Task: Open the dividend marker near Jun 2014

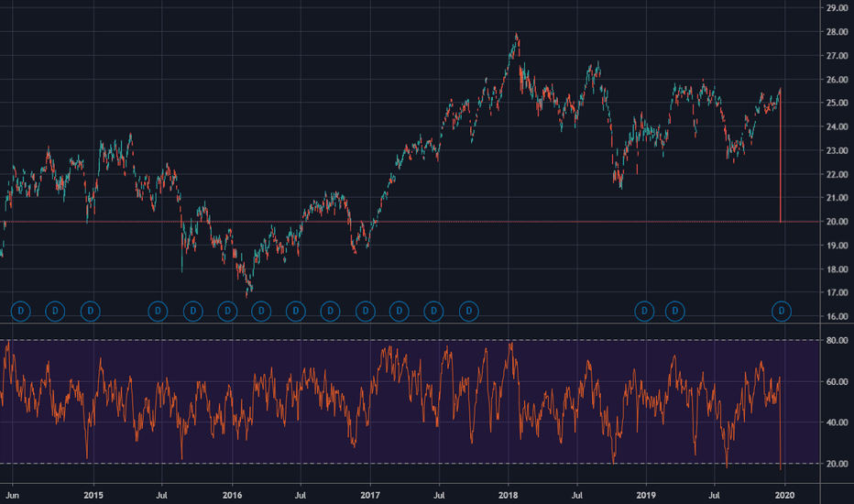Action: pos(21,312)
